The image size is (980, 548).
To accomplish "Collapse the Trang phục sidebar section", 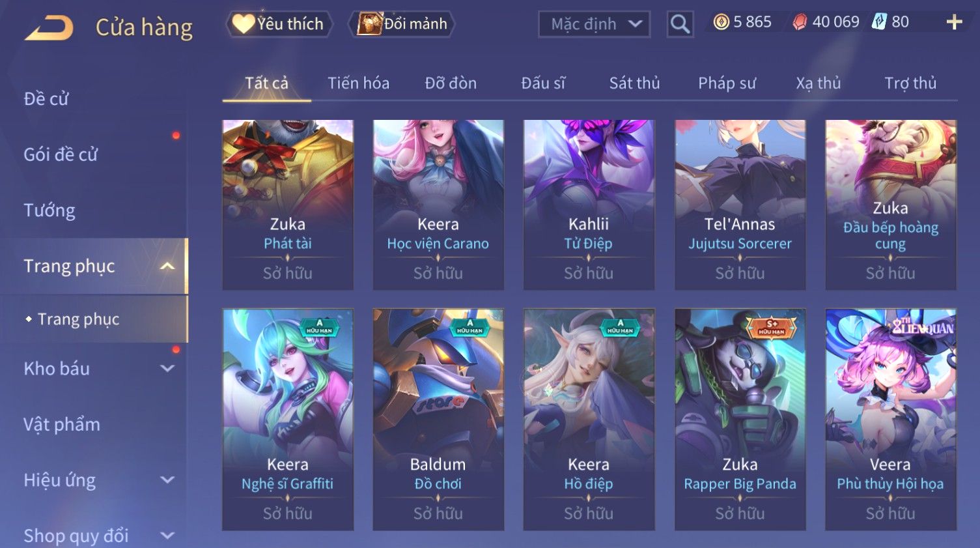I will (167, 266).
